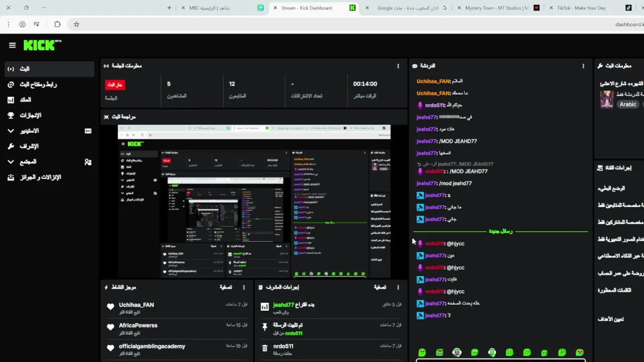Click the pin icon for pinned message
The height and width of the screenshot is (362, 644).
[265, 327]
